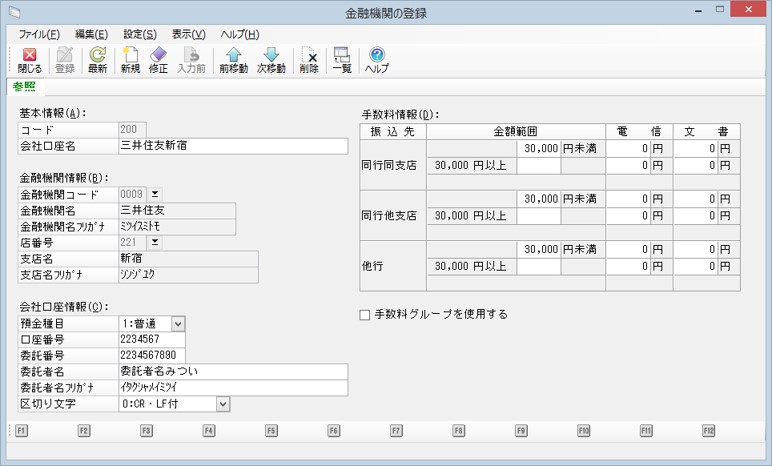Viewport: 772px width, 466px height.
Task: Click the 電信 column header
Action: [639, 132]
